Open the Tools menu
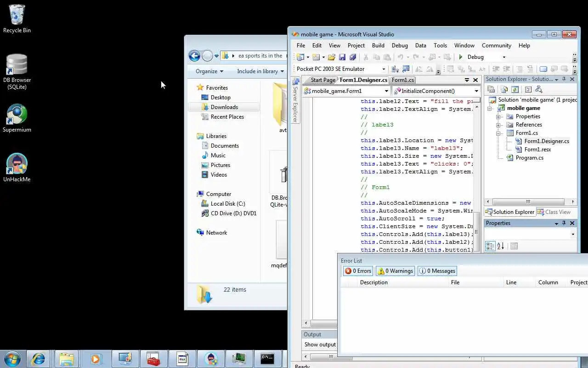Screen dimensions: 588x368 tap(440, 46)
